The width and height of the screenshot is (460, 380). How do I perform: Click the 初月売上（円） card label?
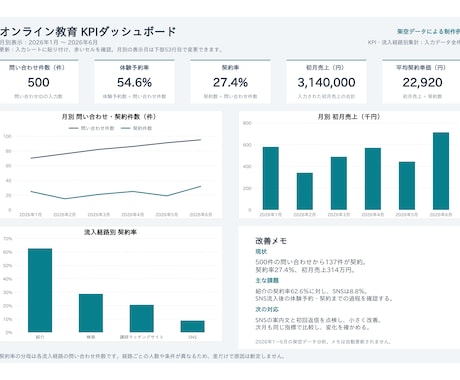coord(325,68)
